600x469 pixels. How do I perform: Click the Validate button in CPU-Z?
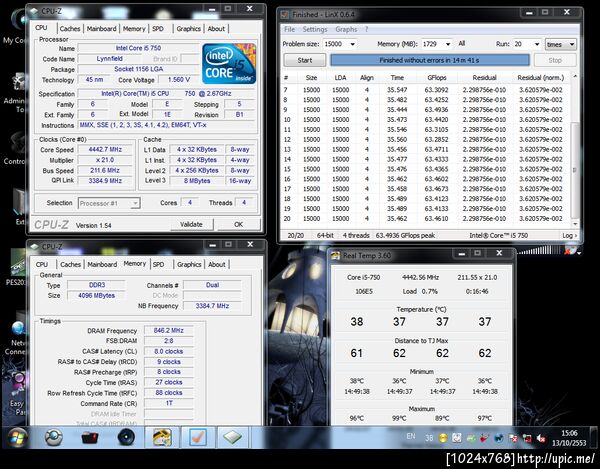(191, 225)
